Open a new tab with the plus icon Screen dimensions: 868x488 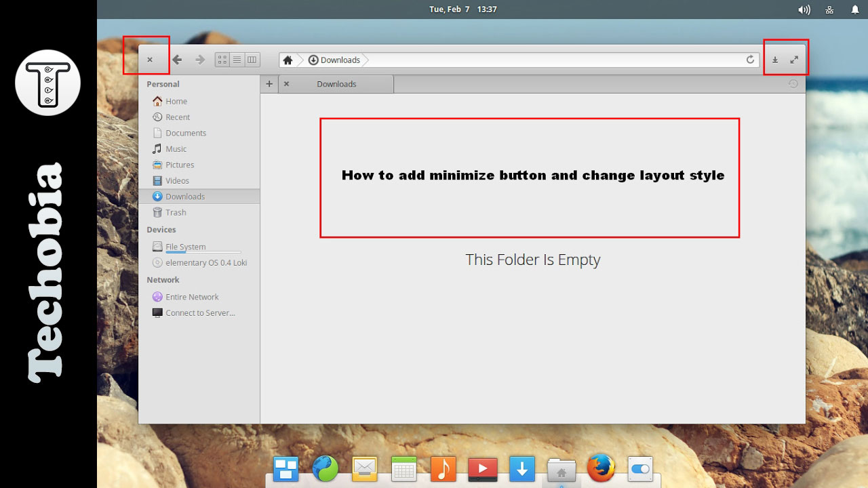click(269, 83)
